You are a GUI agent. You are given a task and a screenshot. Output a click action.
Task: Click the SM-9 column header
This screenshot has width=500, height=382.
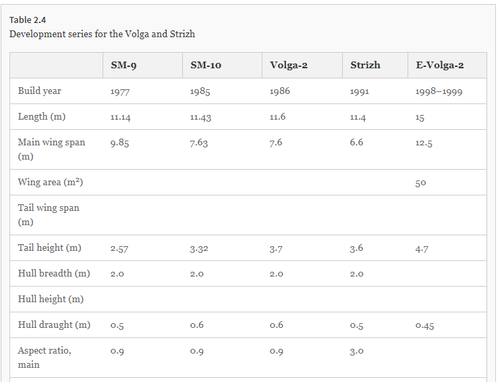[123, 65]
